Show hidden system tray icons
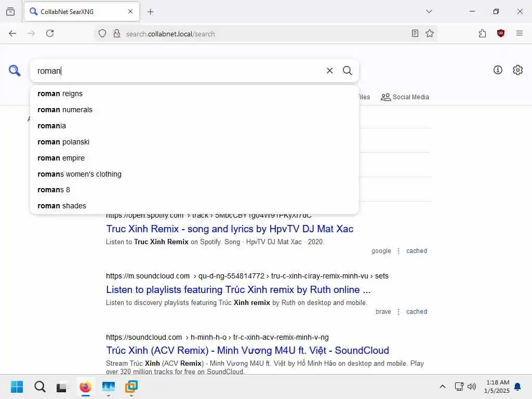Screen dimensions: 532x399 [443, 387]
